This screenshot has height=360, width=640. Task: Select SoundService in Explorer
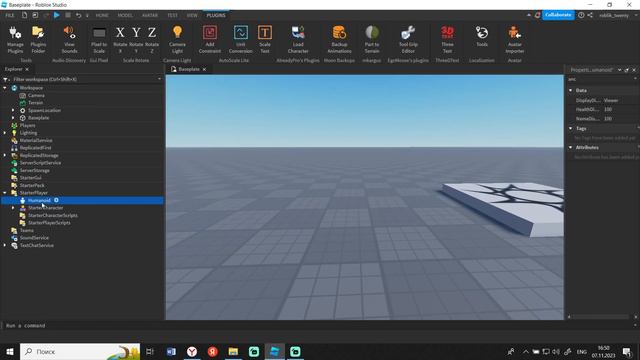34,238
